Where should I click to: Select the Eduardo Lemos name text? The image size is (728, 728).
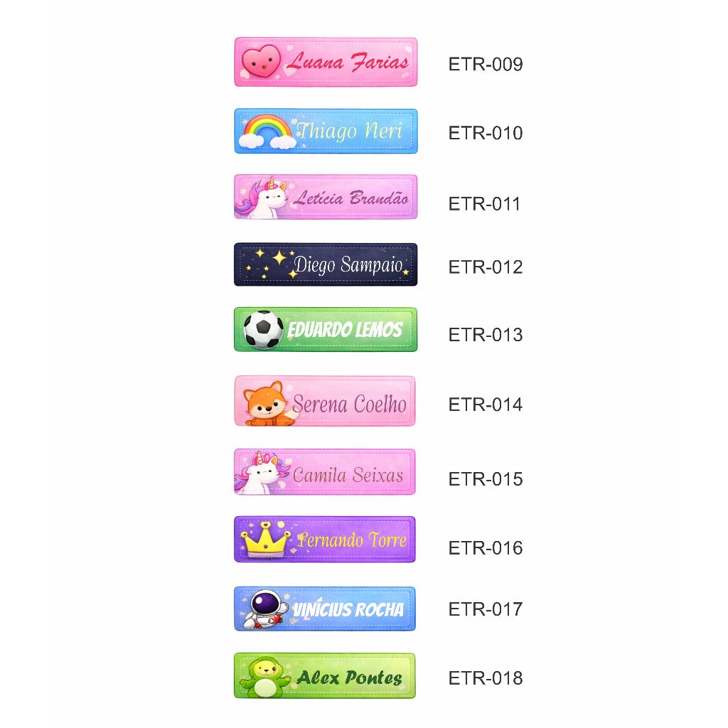pyautogui.click(x=345, y=330)
